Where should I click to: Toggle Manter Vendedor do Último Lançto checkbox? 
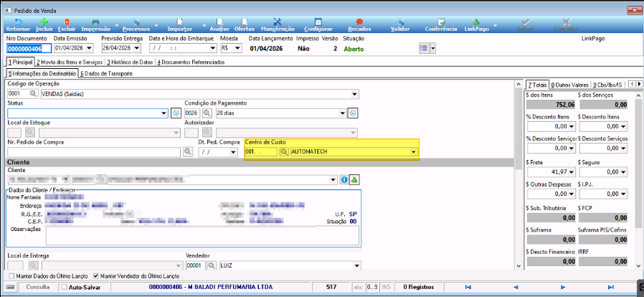click(97, 276)
